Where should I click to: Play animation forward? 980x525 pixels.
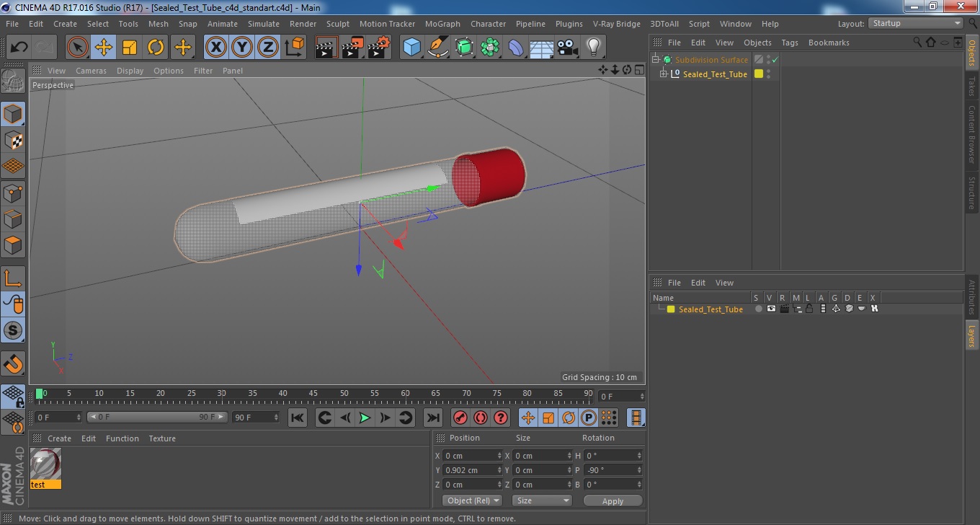(x=365, y=418)
